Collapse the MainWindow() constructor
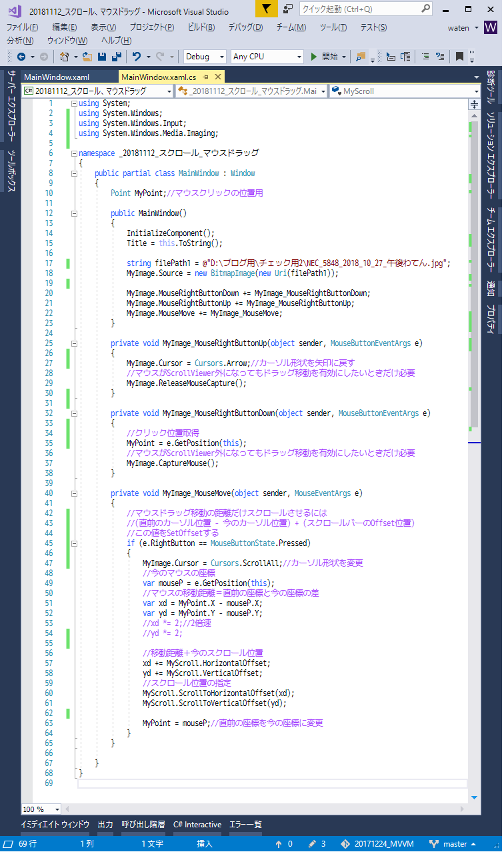This screenshot has width=504, height=852. [x=74, y=213]
